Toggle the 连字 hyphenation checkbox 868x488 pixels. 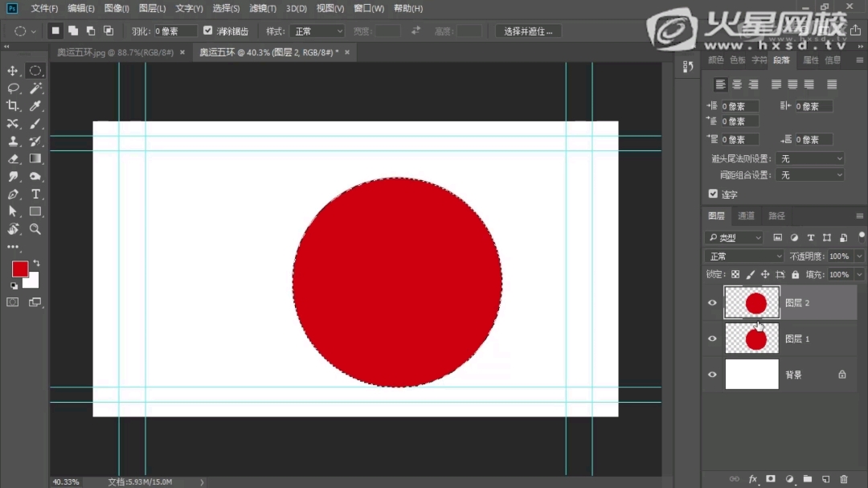pyautogui.click(x=713, y=194)
